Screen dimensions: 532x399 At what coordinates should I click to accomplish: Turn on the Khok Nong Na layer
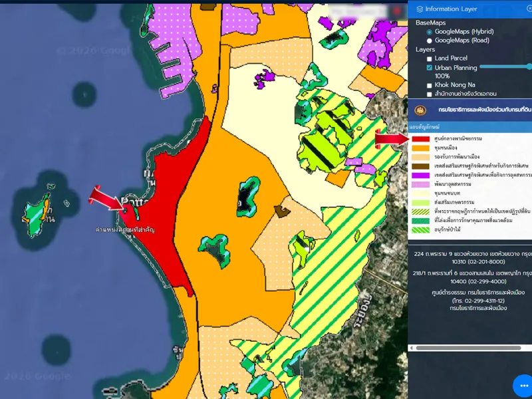click(x=429, y=85)
